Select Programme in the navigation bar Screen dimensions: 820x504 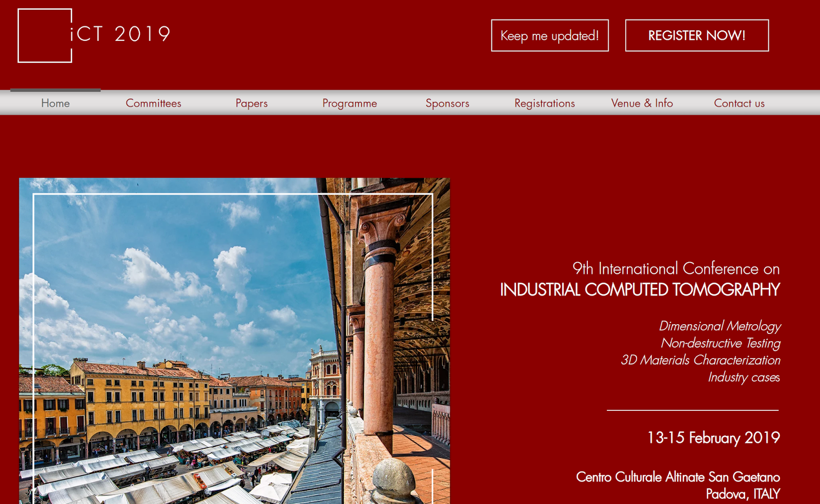[x=350, y=103]
